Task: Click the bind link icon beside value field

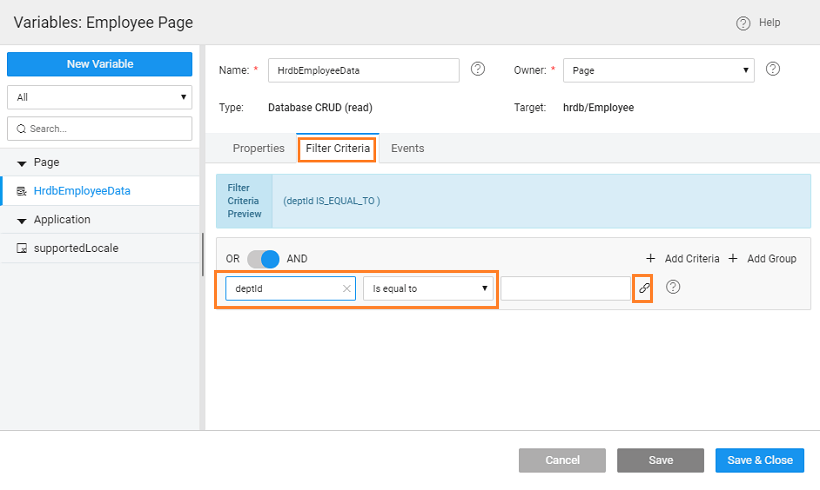Action: tap(645, 288)
